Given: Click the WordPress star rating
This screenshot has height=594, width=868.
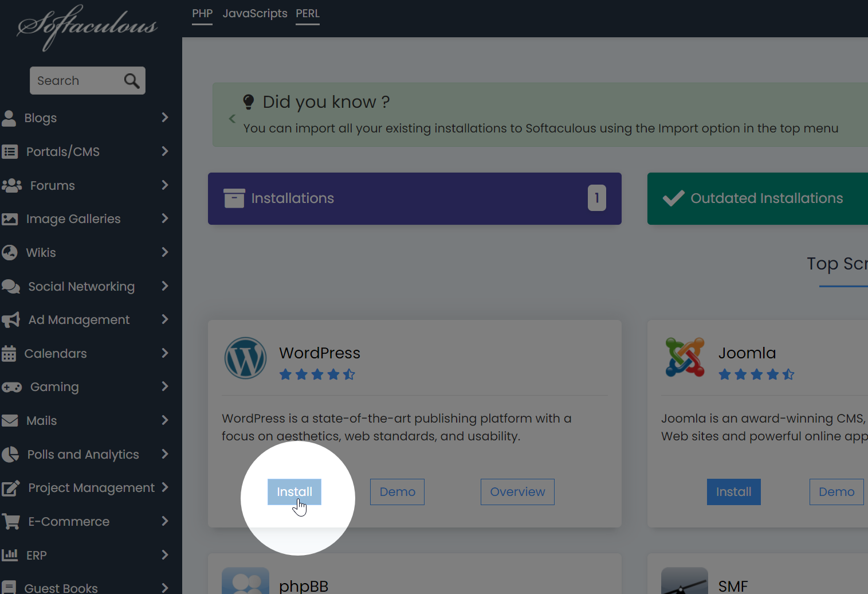Looking at the screenshot, I should (317, 375).
